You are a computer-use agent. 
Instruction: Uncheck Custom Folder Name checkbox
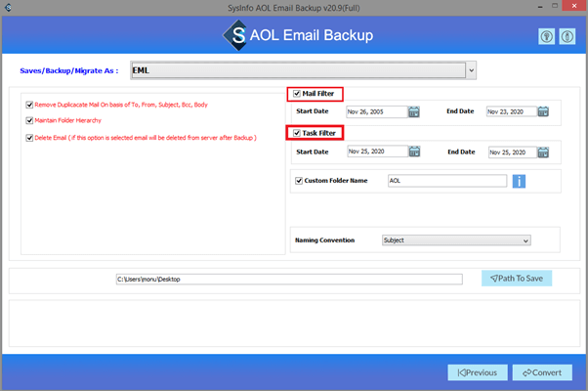(x=299, y=181)
